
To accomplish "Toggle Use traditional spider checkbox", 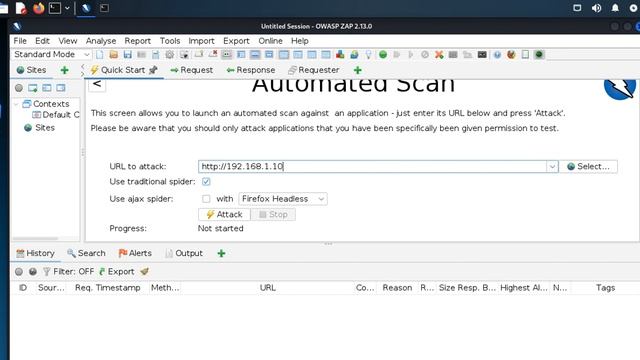I will pyautogui.click(x=206, y=182).
